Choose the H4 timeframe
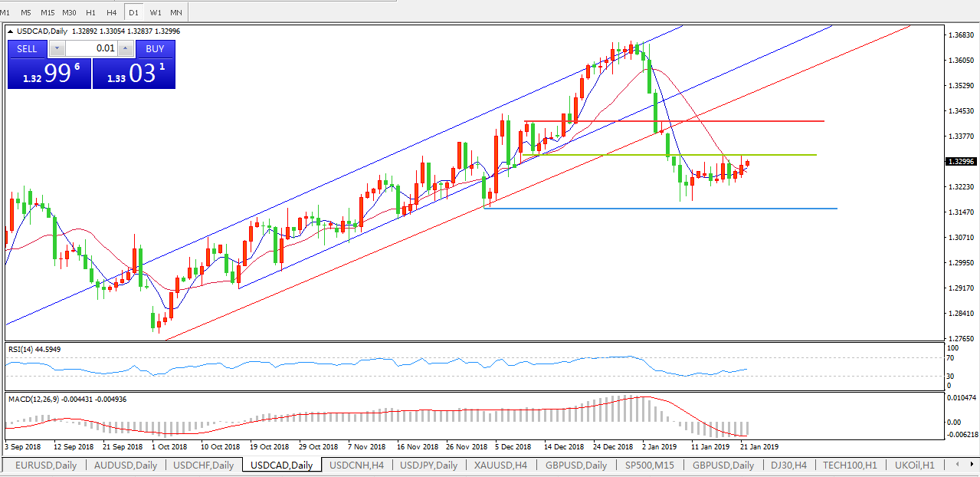980x477 pixels. point(112,12)
